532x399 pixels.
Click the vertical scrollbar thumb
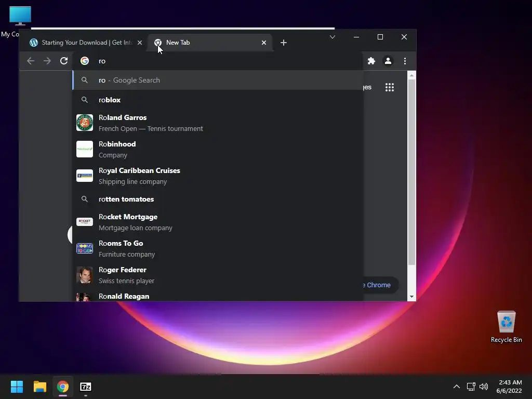pos(411,172)
